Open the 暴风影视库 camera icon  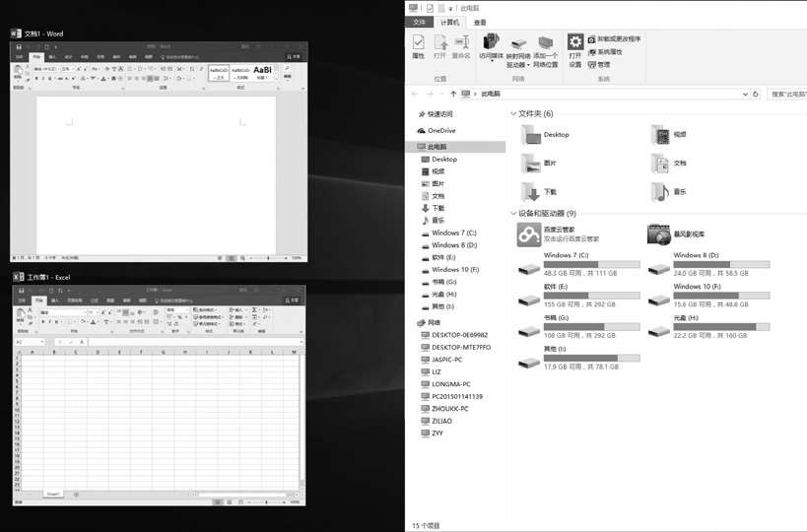659,234
